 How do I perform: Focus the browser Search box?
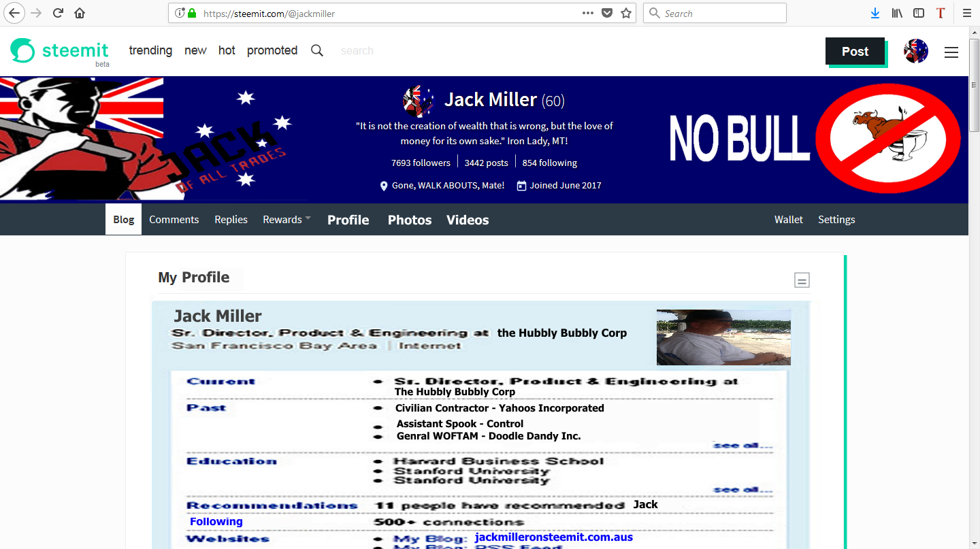715,13
